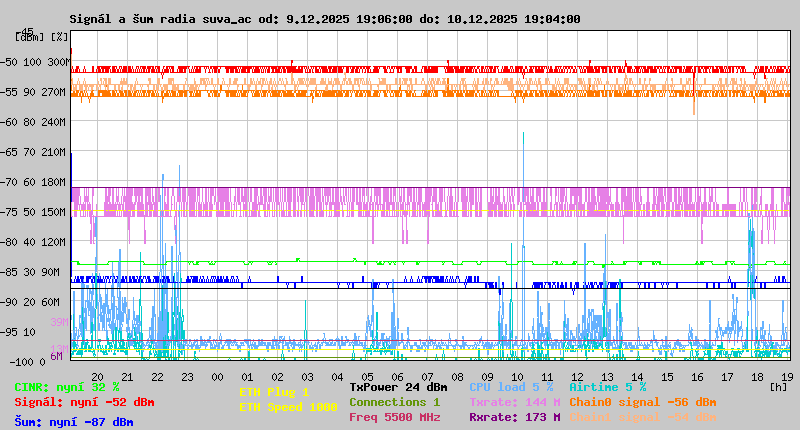The height and width of the screenshot is (430, 800).
Task: Click the '270M' vertical axis label
Action: click(56, 92)
